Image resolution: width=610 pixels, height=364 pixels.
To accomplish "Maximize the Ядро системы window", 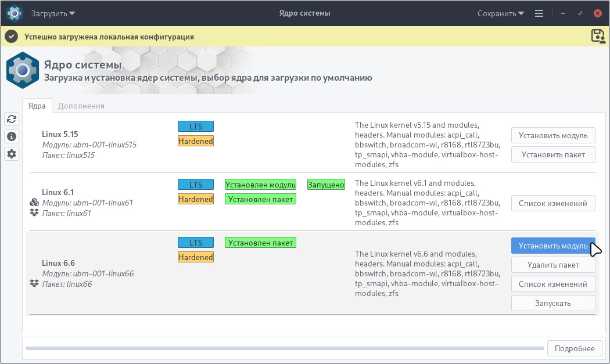I will [x=580, y=13].
